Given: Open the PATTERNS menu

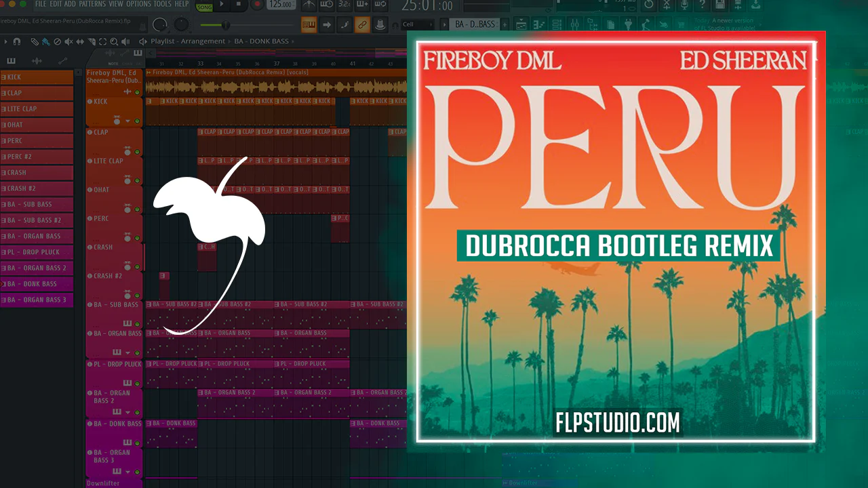Looking at the screenshot, I should click(92, 4).
